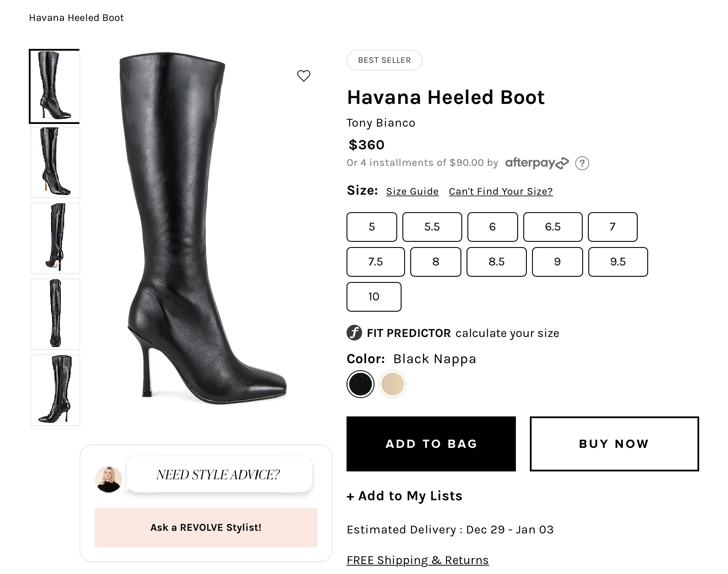Expand Add to My Lists
The image size is (728, 574).
(x=405, y=496)
